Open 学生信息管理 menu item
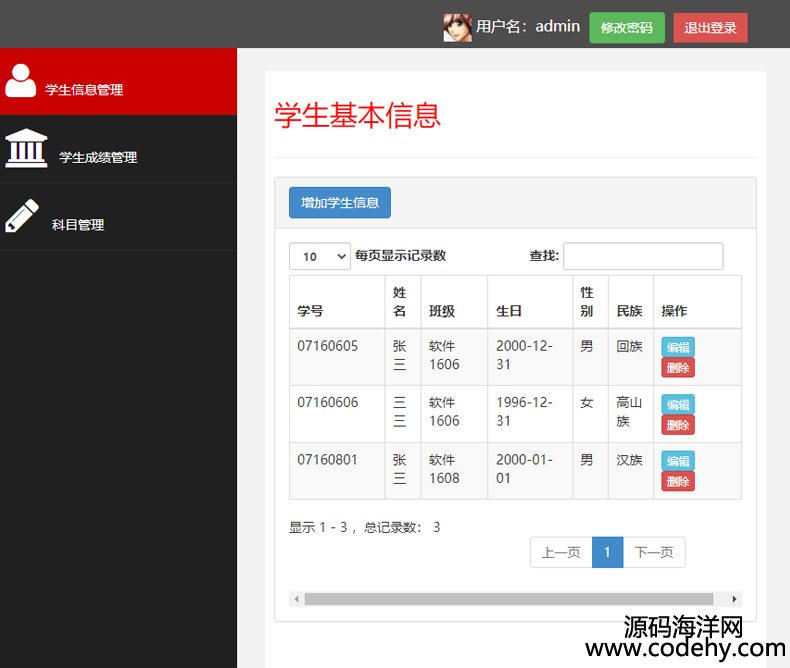The image size is (790, 668). click(118, 82)
